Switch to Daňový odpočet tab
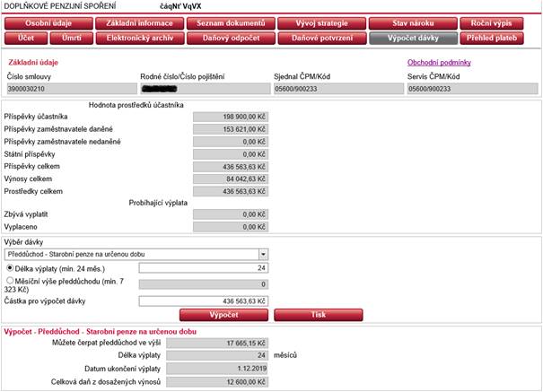 (229, 39)
